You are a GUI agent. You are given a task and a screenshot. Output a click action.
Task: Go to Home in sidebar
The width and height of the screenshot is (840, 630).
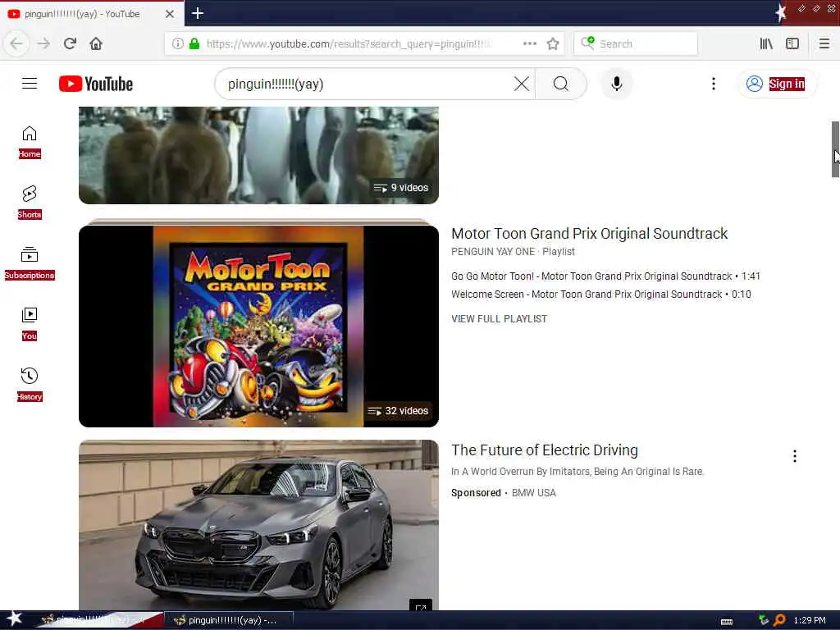[x=30, y=142]
